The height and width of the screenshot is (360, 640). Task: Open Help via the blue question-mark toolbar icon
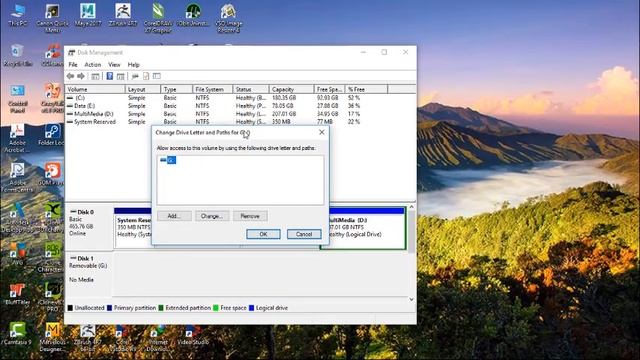[109, 76]
